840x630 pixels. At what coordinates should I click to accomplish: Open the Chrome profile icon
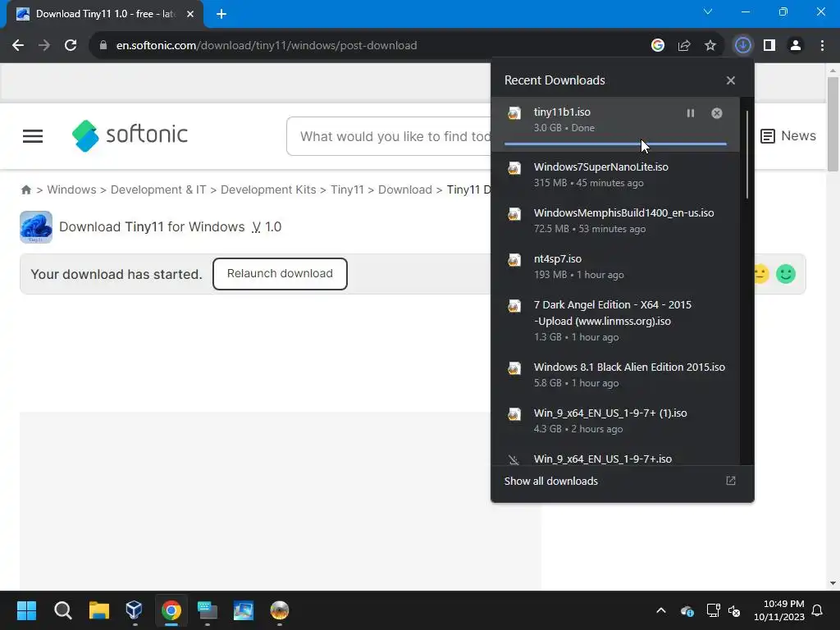(796, 46)
